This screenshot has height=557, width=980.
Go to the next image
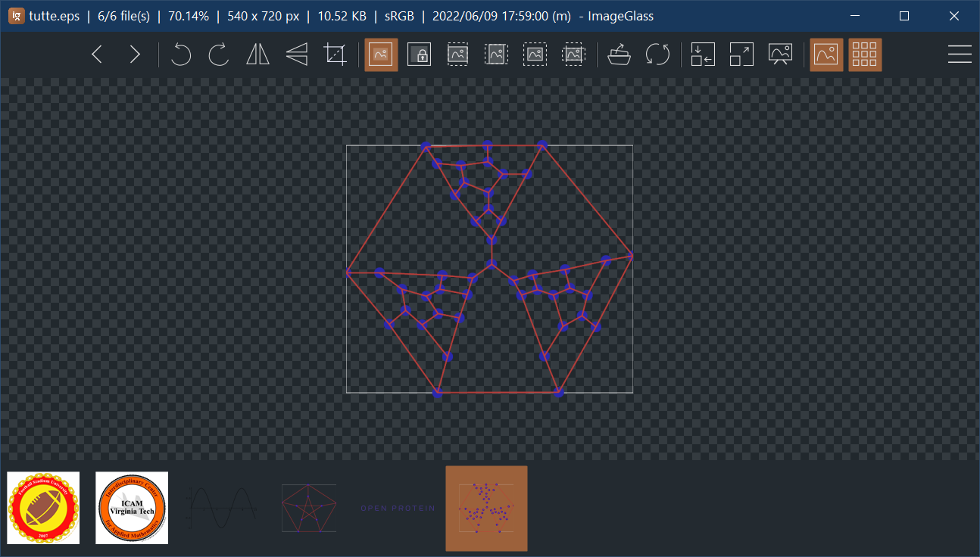tap(135, 54)
